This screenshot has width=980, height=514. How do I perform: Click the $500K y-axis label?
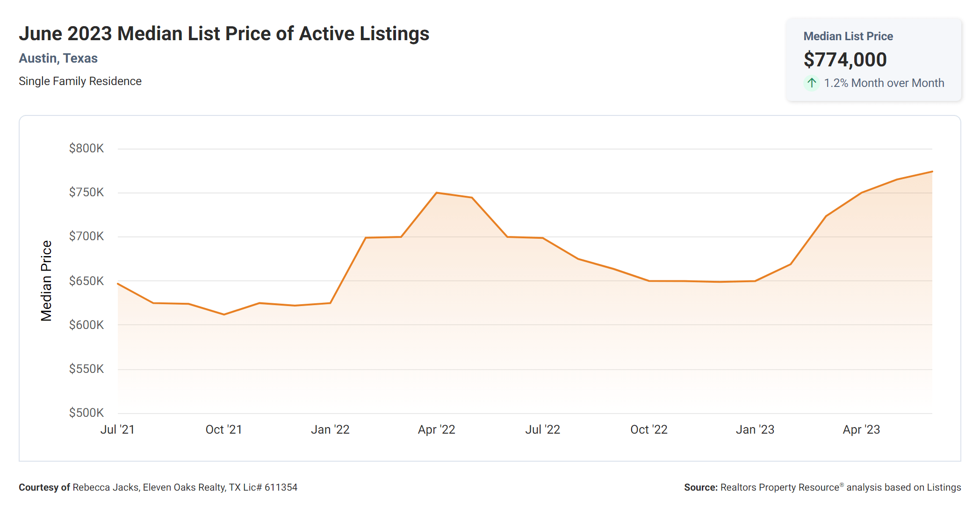pyautogui.click(x=86, y=413)
